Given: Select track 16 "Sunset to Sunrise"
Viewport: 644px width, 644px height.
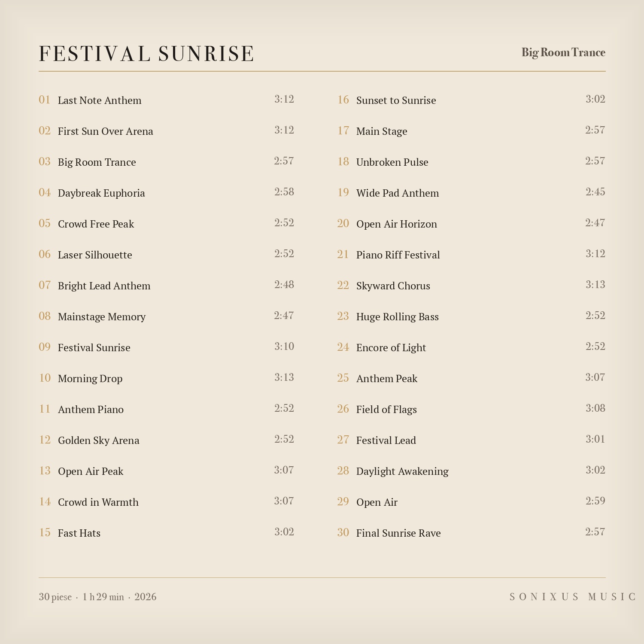Looking at the screenshot, I should 471,100.
